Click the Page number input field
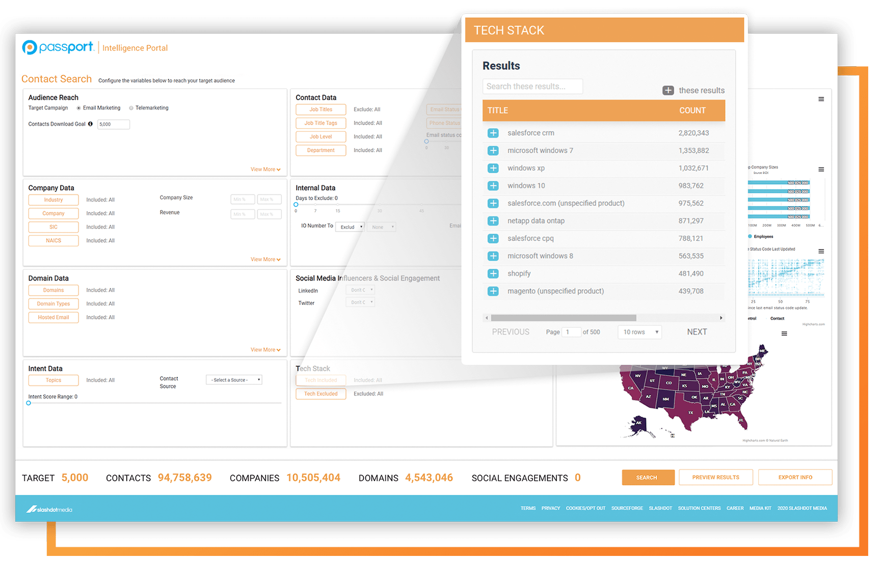883x588 pixels. [572, 332]
